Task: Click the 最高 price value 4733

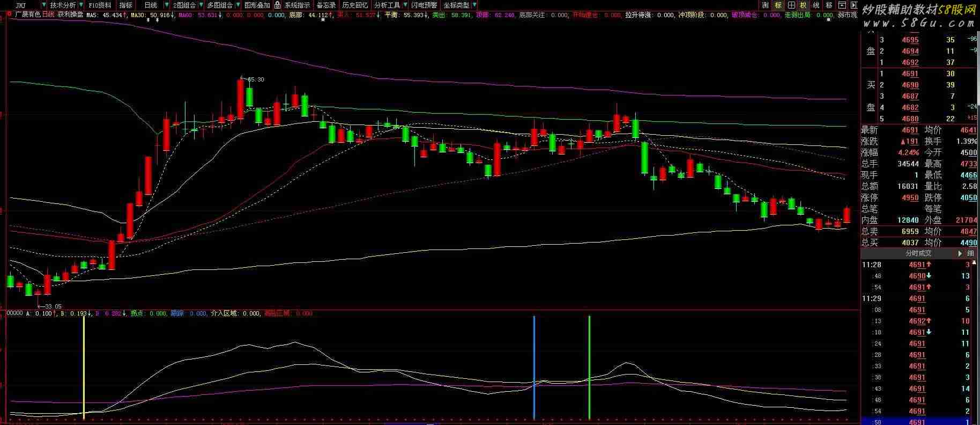Action: tap(968, 164)
